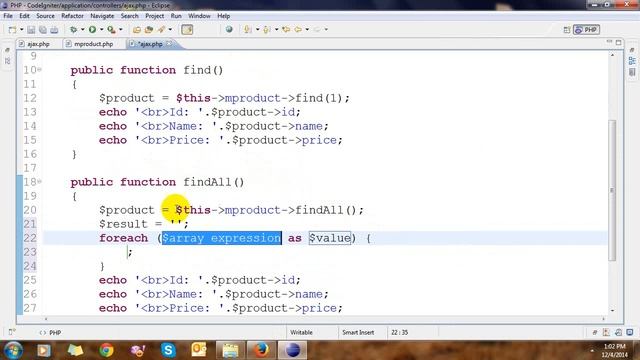Minimize the editor pane
Viewport: 640px width, 360px height.
(609, 42)
